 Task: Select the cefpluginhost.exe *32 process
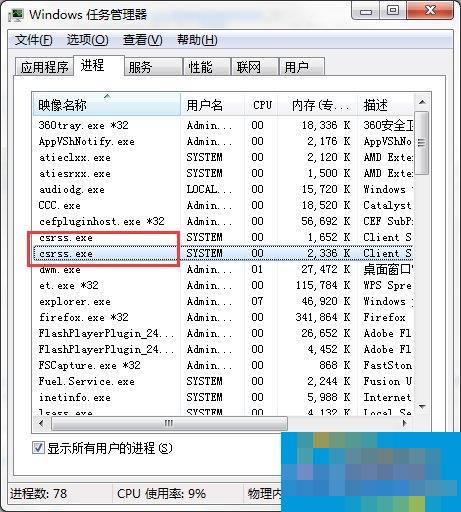coord(223,221)
